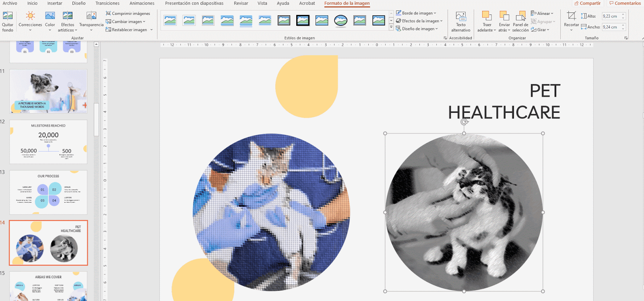Open Alinear dropdown
This screenshot has width=644, height=301.
(542, 13)
